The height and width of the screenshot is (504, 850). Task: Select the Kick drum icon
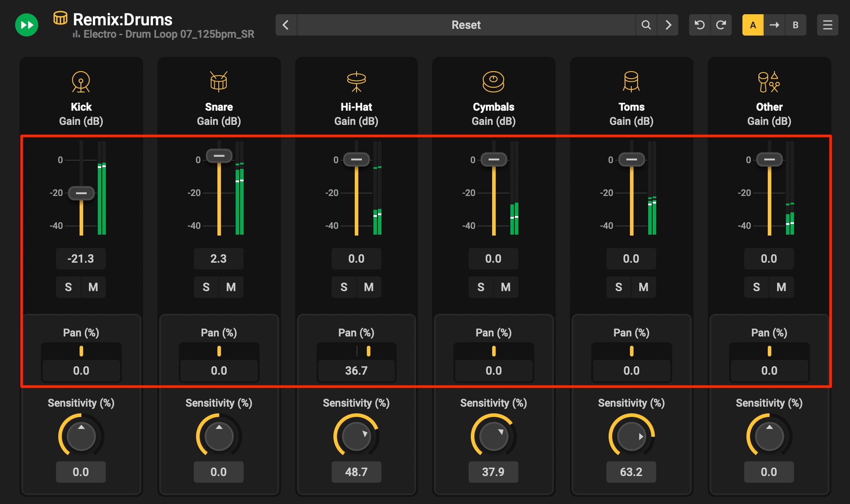pos(81,82)
